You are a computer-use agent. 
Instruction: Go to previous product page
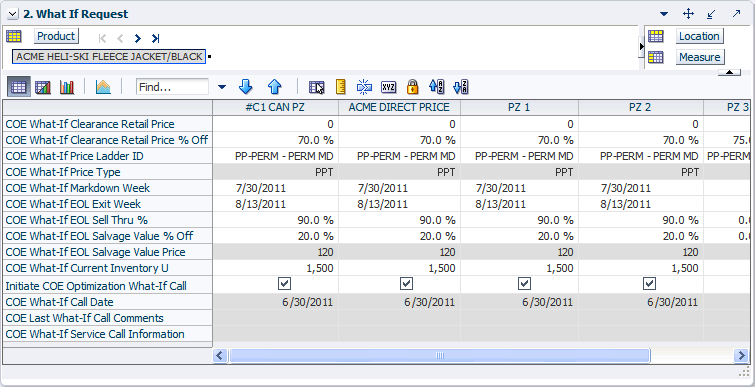[x=120, y=38]
